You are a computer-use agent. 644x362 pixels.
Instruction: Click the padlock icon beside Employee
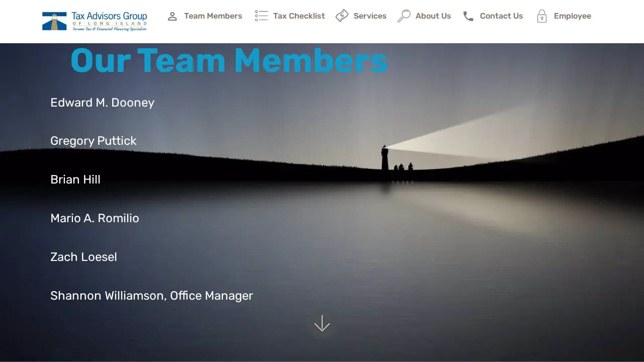click(x=542, y=16)
